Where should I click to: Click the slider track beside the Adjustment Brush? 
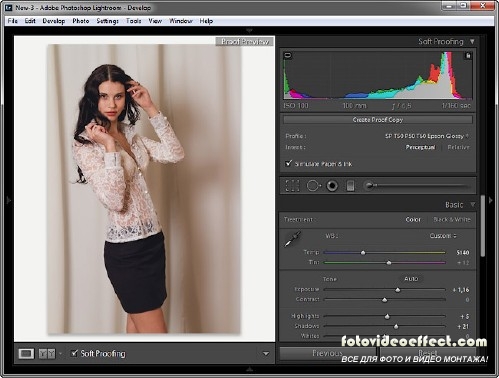pos(422,185)
